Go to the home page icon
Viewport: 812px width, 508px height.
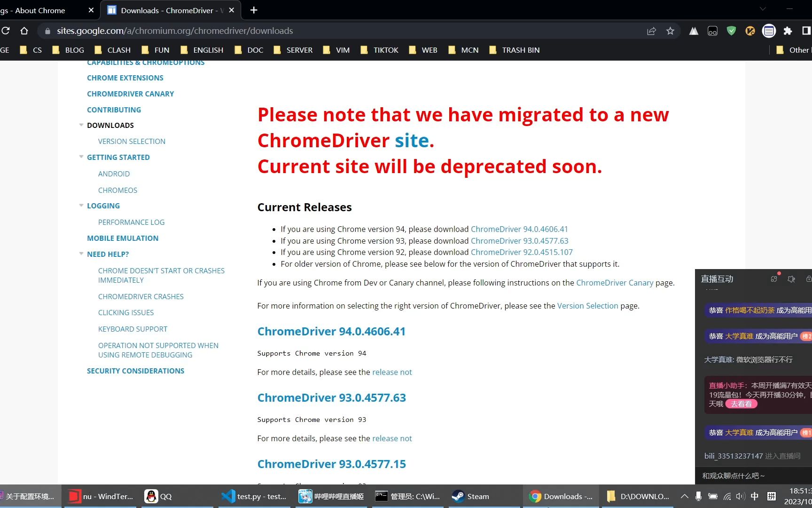tap(24, 31)
